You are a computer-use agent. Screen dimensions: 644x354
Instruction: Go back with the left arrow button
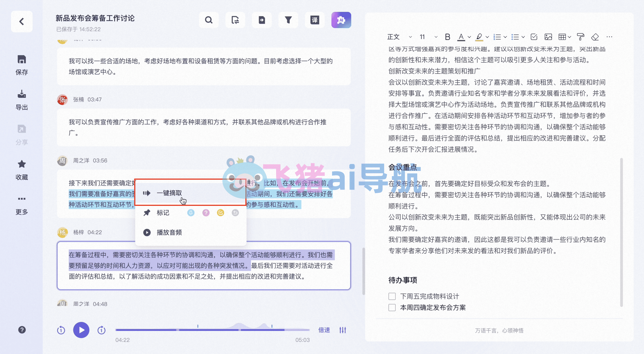click(22, 21)
